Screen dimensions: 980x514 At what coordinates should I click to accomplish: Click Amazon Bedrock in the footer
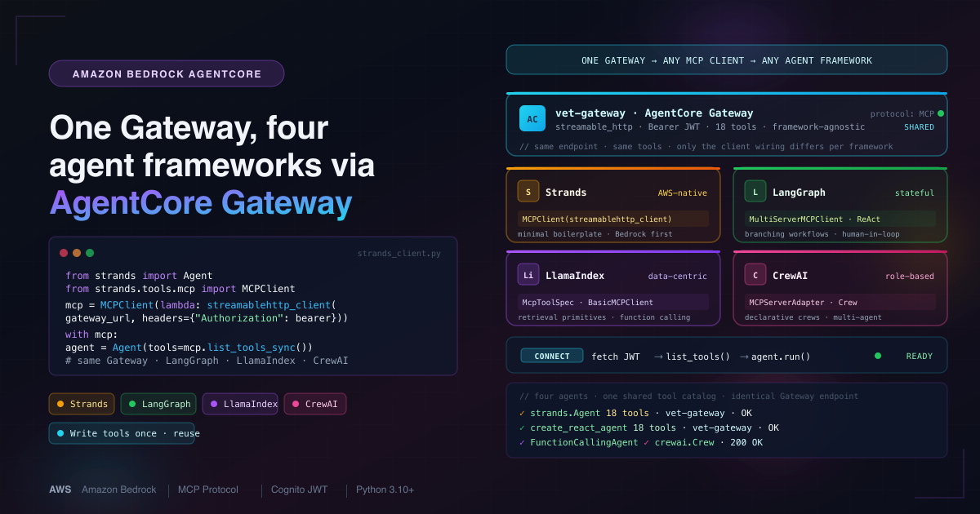point(118,490)
